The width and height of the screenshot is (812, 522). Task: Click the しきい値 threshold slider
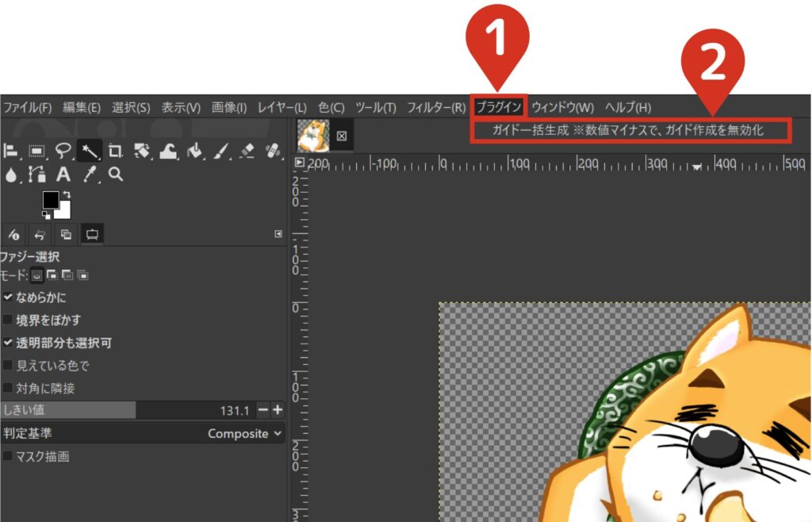tap(128, 410)
